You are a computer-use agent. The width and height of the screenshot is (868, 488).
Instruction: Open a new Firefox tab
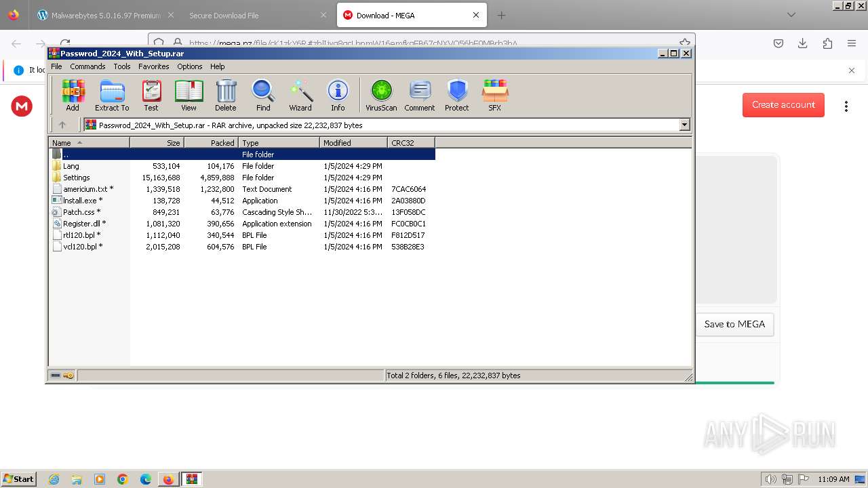coord(501,15)
